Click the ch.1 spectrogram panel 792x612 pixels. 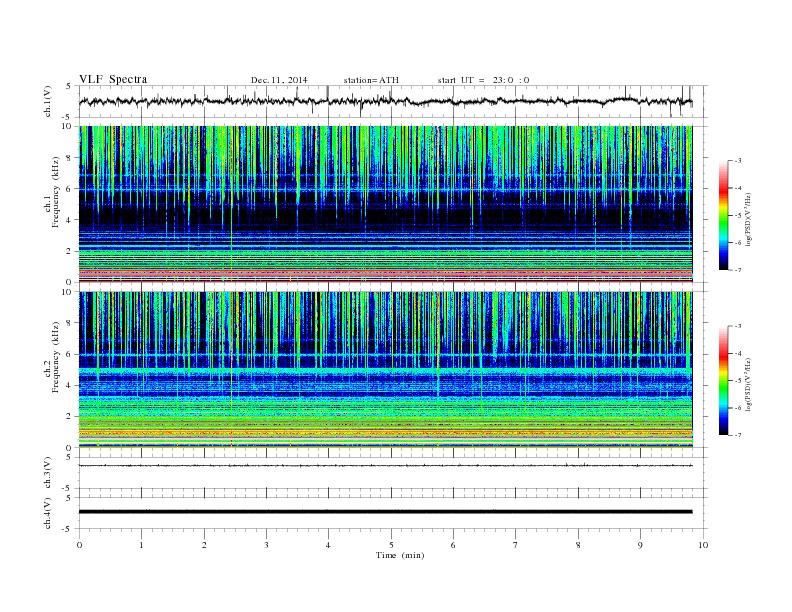(x=385, y=204)
